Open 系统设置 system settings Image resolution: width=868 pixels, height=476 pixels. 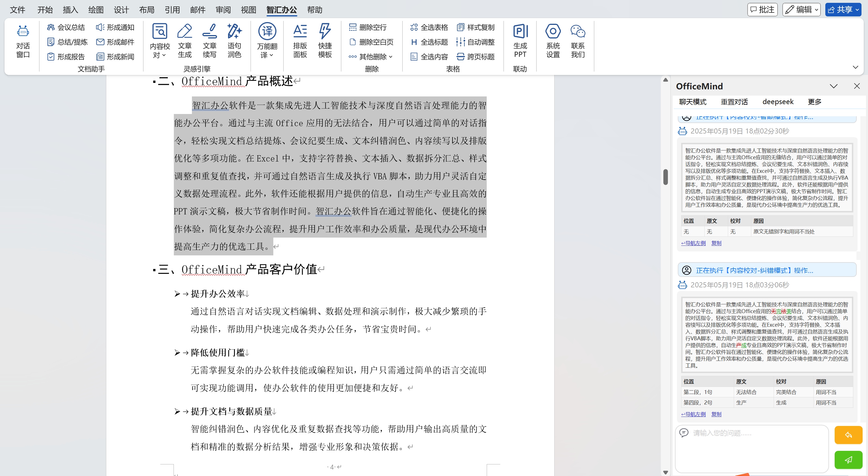click(553, 41)
